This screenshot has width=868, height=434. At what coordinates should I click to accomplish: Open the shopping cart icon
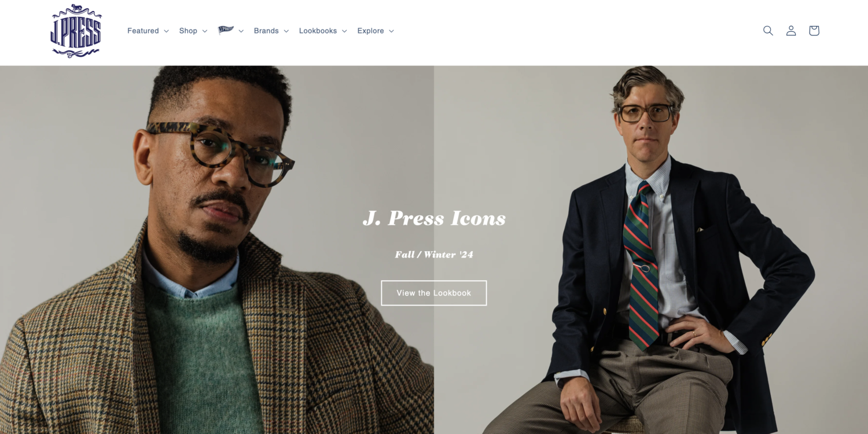814,31
